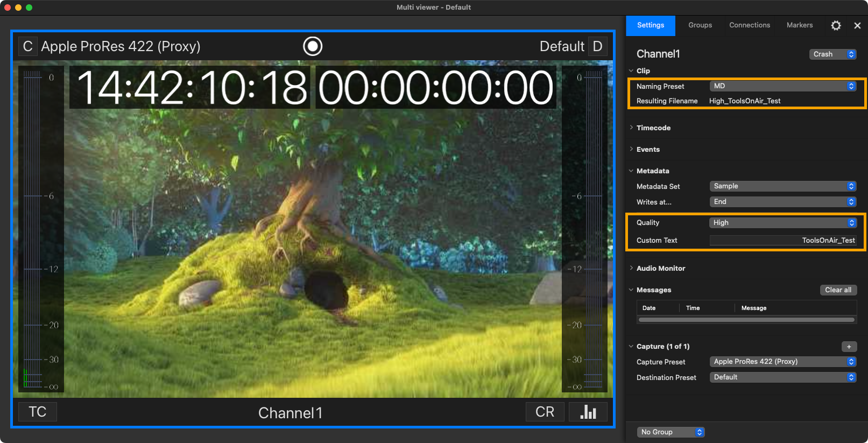Click the record button above the video preview
The image size is (868, 443).
[x=313, y=46]
